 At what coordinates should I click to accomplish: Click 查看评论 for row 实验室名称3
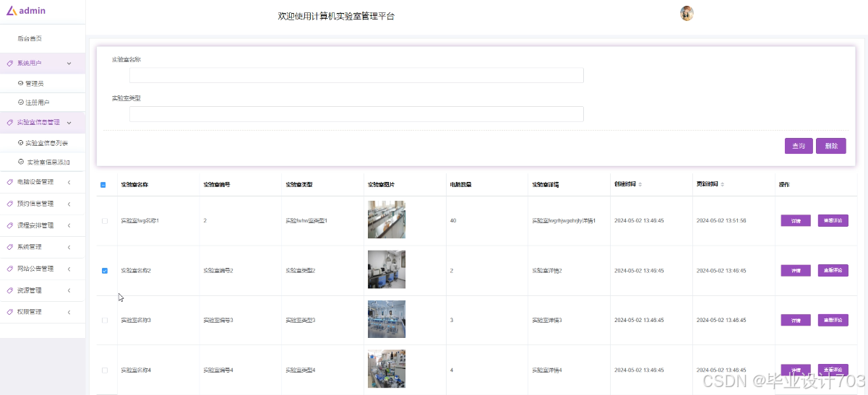point(833,320)
